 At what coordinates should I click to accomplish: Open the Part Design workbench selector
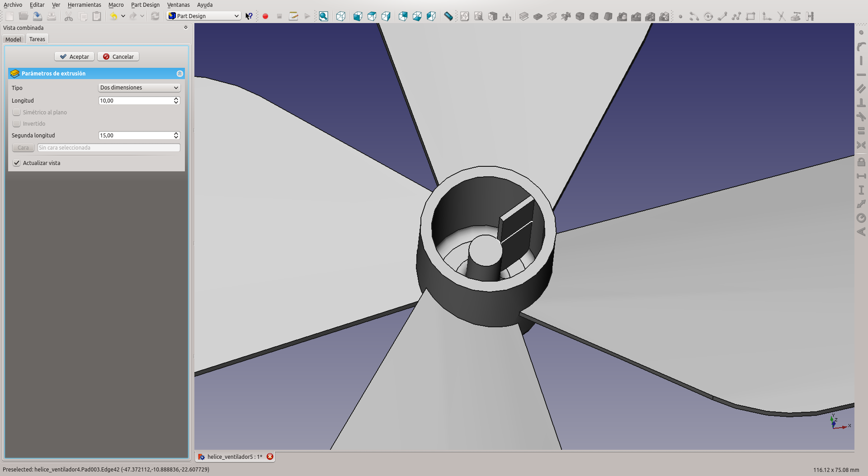[204, 16]
